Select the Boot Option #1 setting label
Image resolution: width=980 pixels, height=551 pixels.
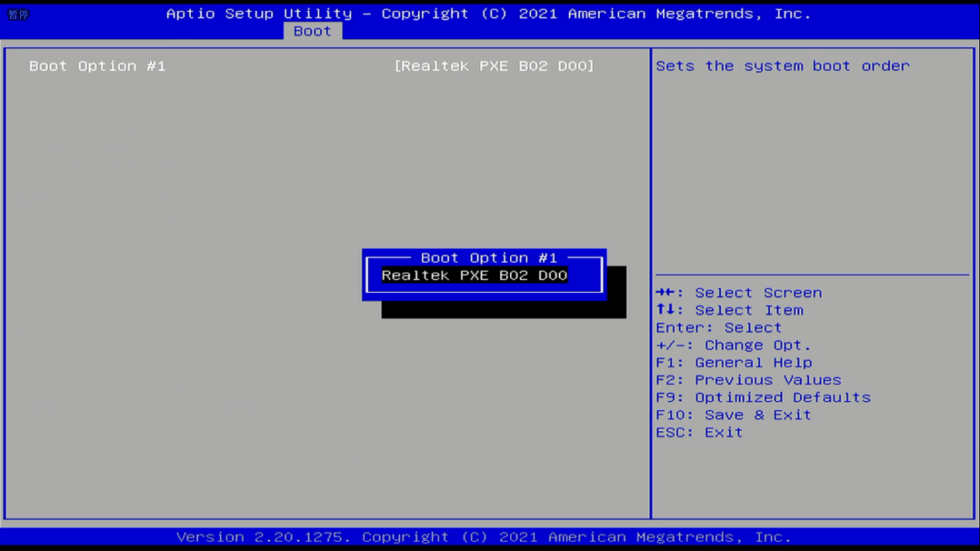97,66
